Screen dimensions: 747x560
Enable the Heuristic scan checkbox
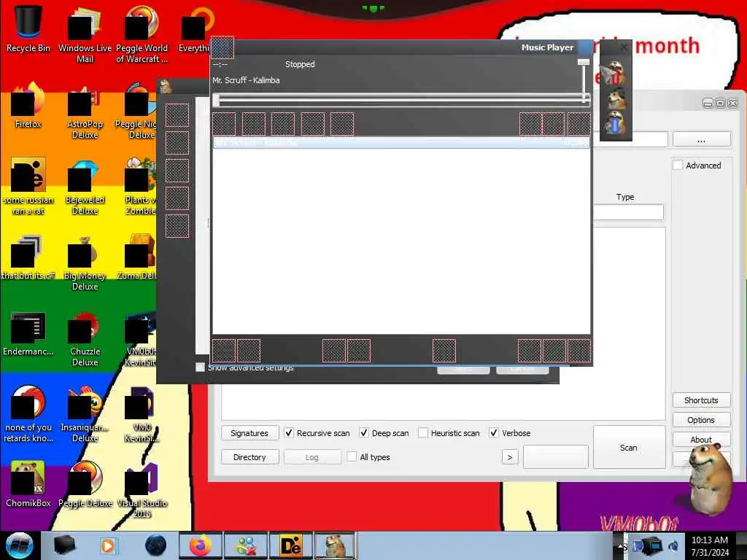423,433
